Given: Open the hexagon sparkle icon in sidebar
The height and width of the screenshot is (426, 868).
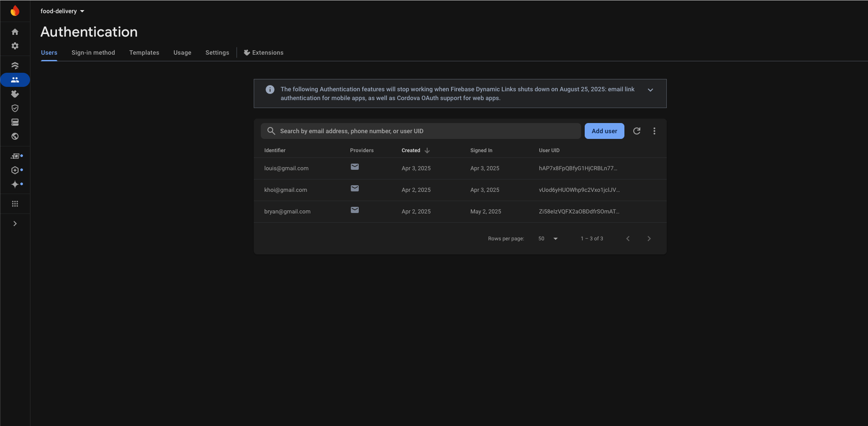Looking at the screenshot, I should tap(15, 170).
